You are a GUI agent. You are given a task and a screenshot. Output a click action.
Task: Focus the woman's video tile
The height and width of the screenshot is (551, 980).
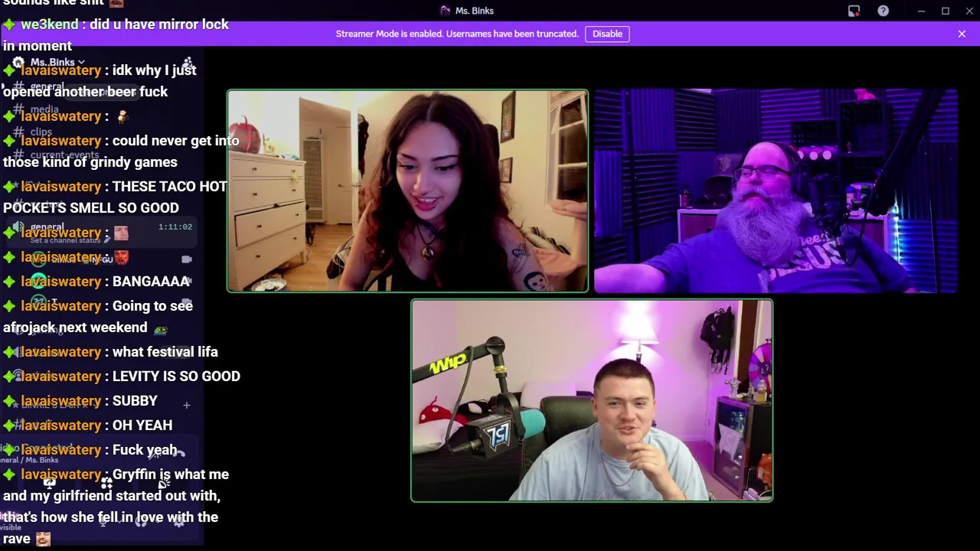tap(407, 191)
